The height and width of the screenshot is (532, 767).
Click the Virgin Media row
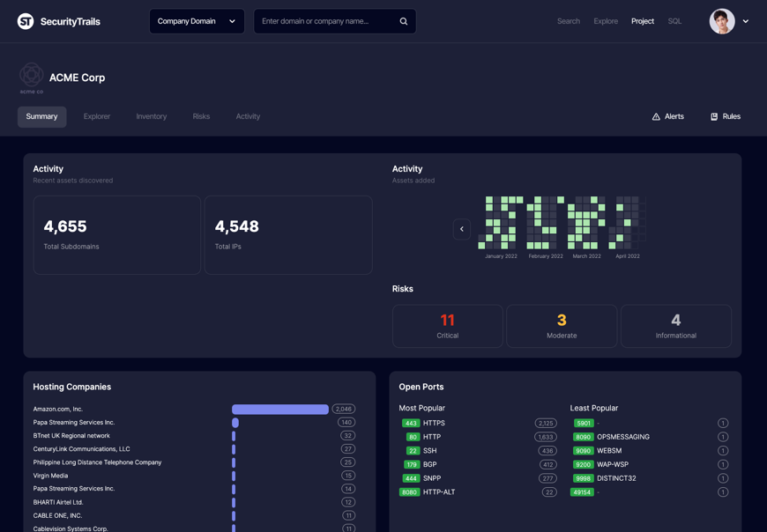pyautogui.click(x=194, y=476)
